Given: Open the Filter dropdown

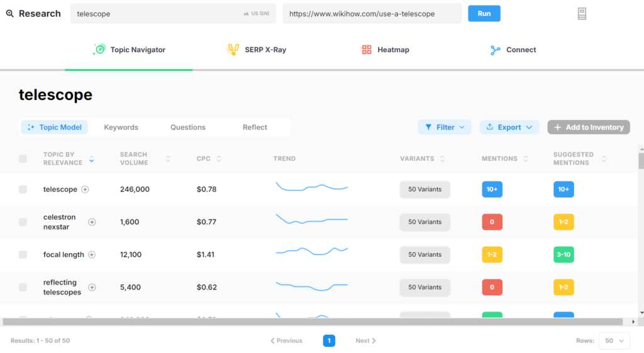Looking at the screenshot, I should pyautogui.click(x=445, y=127).
